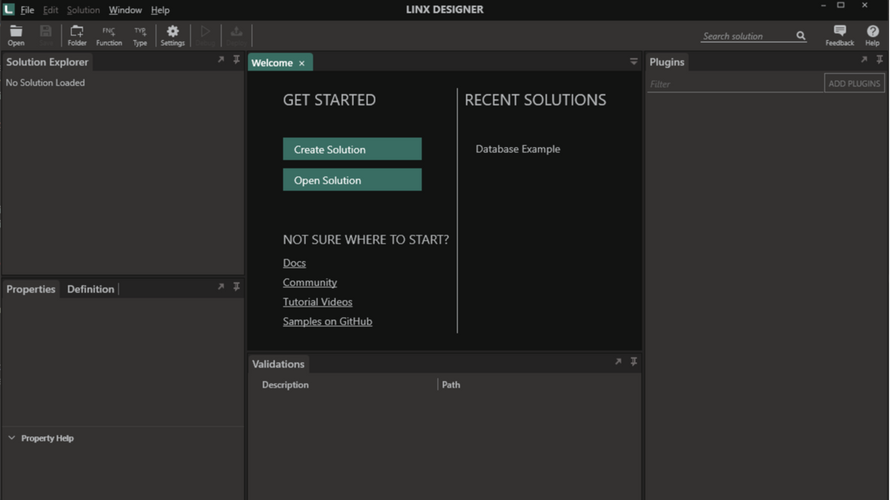This screenshot has height=500, width=890.
Task: Open the document tabs list dropdown
Action: coord(633,61)
